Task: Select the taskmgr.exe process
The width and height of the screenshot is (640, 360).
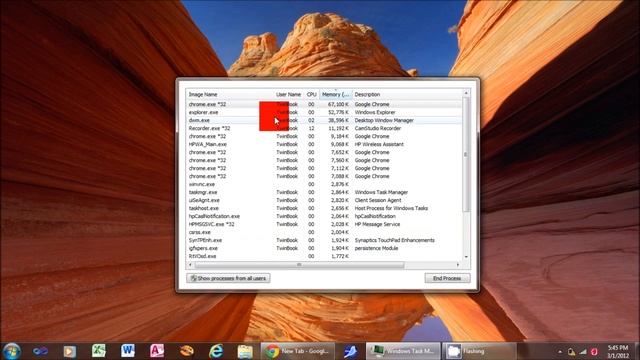Action: (324, 192)
